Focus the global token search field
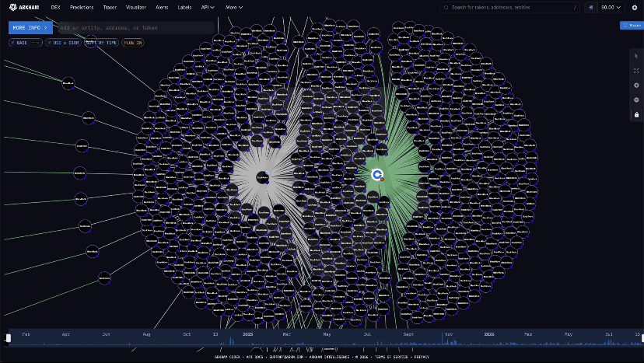 pos(509,8)
